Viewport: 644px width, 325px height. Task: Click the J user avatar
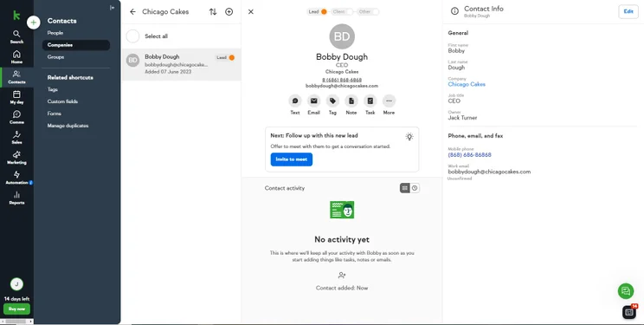tap(16, 284)
